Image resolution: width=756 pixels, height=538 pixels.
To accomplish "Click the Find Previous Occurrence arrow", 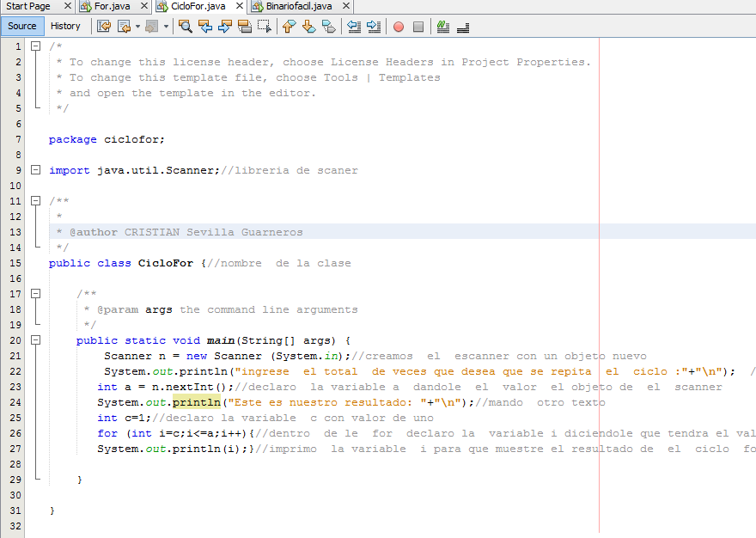I will [x=204, y=27].
